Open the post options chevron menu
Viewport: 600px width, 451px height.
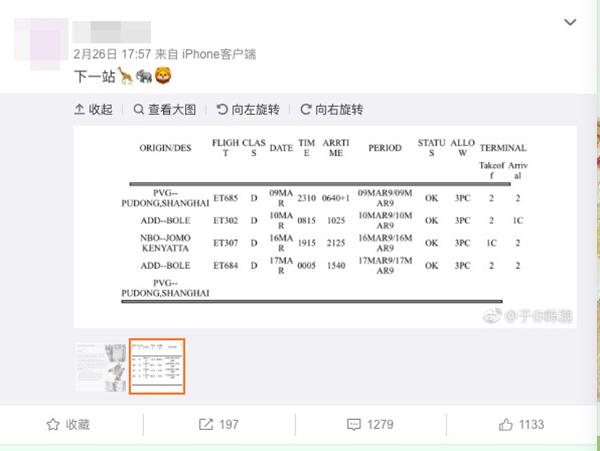coord(570,22)
